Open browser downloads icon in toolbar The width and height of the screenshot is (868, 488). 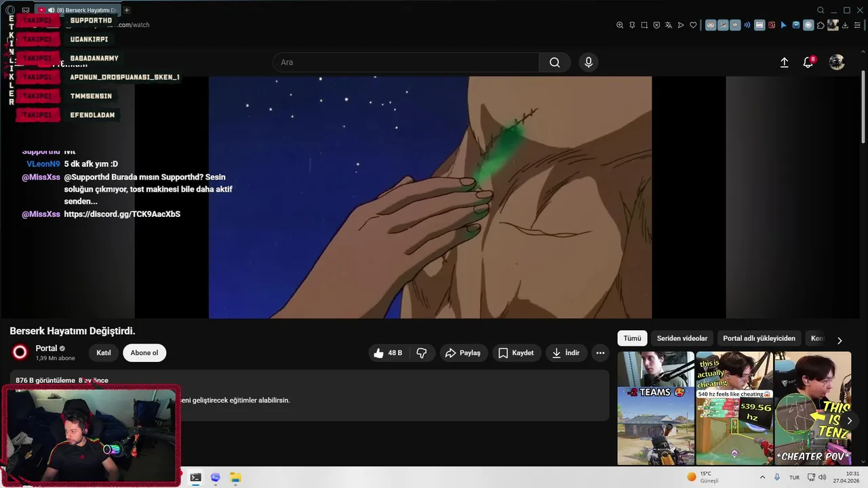845,25
